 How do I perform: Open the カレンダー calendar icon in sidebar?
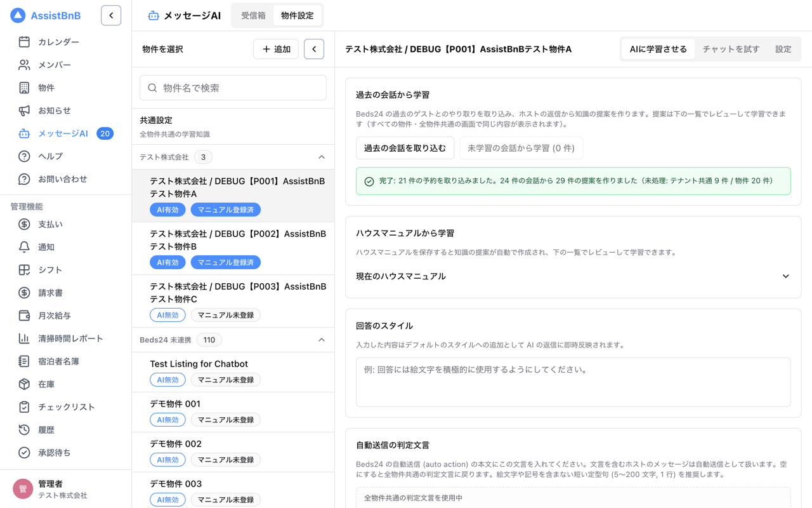click(x=24, y=42)
